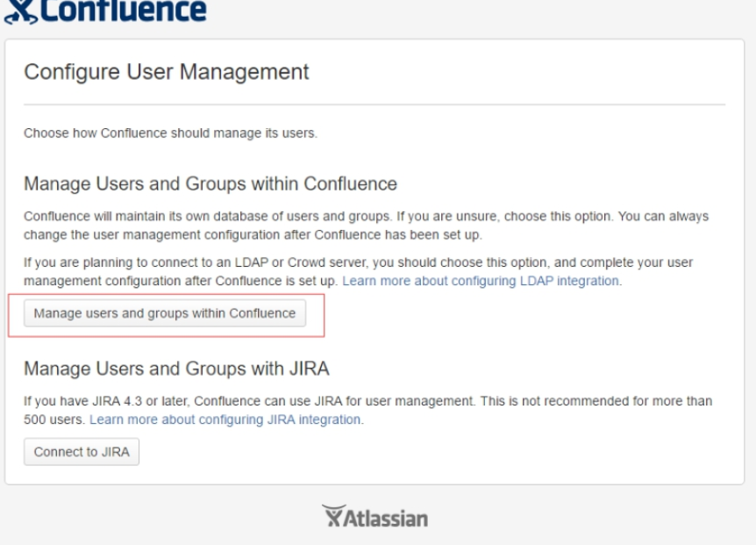The height and width of the screenshot is (545, 756).
Task: Click Manage users and groups within Confluence button
Action: pyautogui.click(x=165, y=313)
